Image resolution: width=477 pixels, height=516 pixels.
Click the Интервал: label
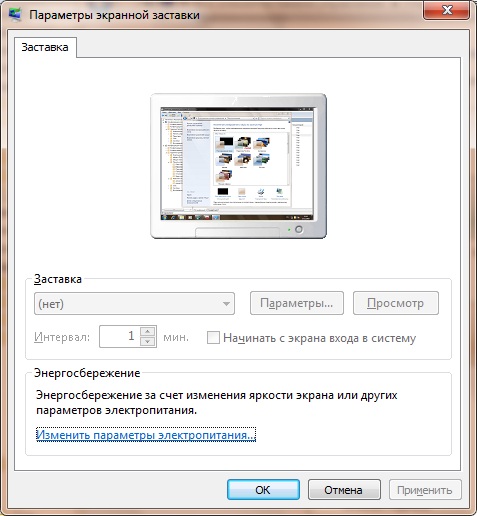[x=62, y=337]
